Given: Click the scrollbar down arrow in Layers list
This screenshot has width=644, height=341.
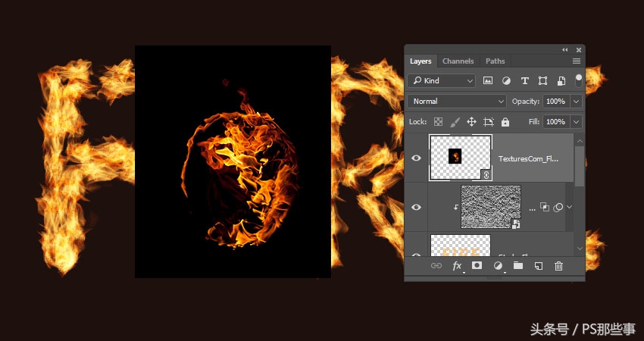Looking at the screenshot, I should click(x=580, y=249).
